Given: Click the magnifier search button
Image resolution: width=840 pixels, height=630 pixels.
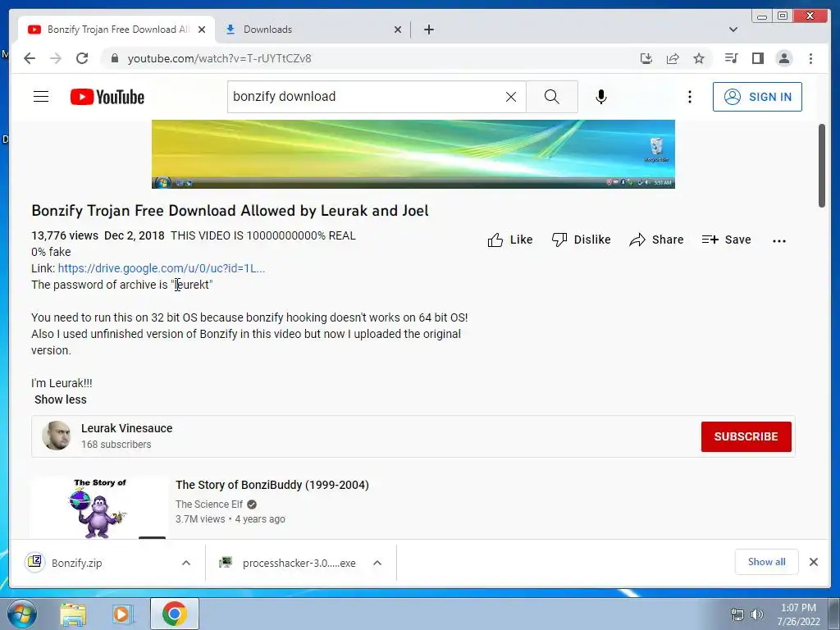Looking at the screenshot, I should coord(552,97).
